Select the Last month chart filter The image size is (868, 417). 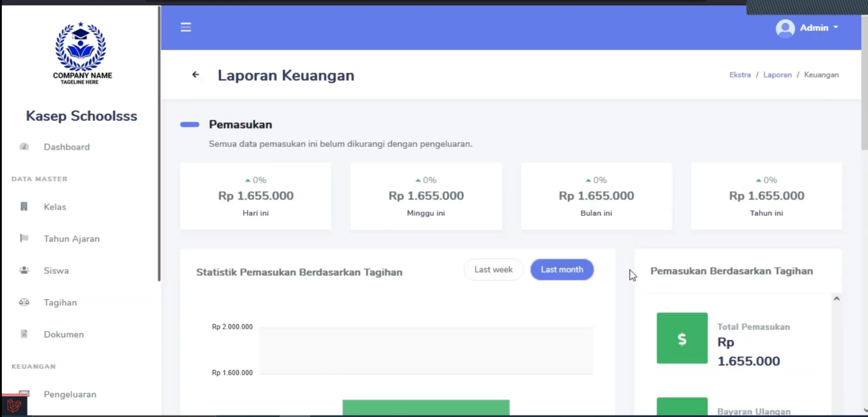[x=562, y=270]
